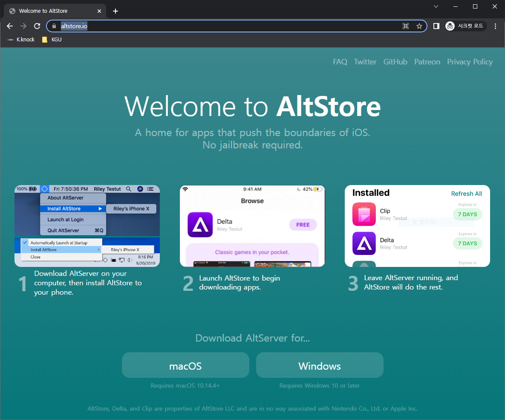Open a new browser tab
505x420 pixels.
115,11
